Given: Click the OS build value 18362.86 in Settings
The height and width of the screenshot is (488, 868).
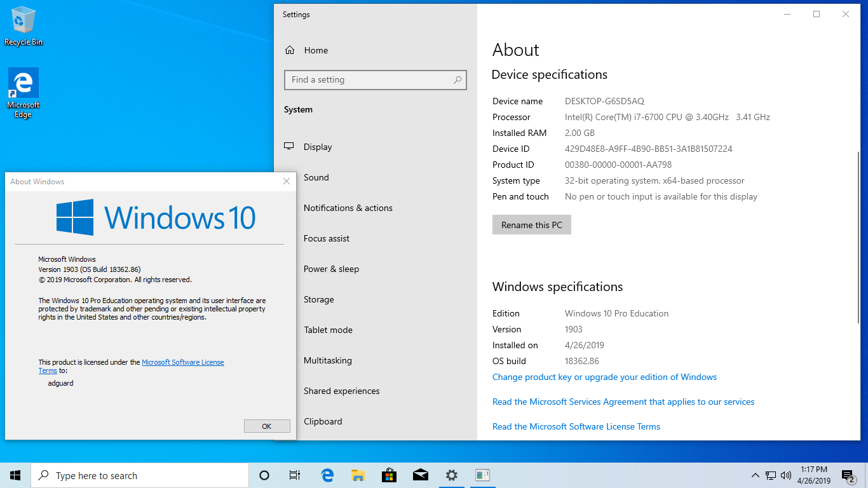Looking at the screenshot, I should (582, 361).
